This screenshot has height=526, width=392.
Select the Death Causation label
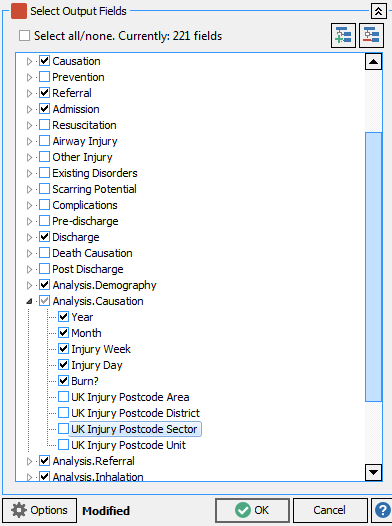tap(92, 253)
